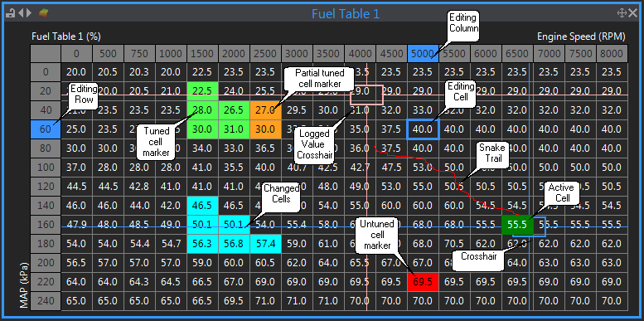This screenshot has height=321, width=644.
Task: Click the cell with value 42.7
Action: (x=360, y=168)
